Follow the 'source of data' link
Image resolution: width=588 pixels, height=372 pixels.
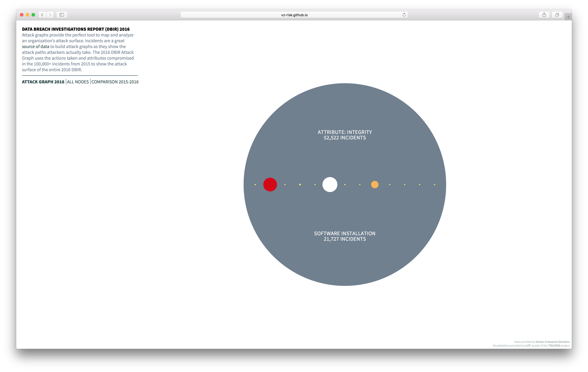(36, 46)
